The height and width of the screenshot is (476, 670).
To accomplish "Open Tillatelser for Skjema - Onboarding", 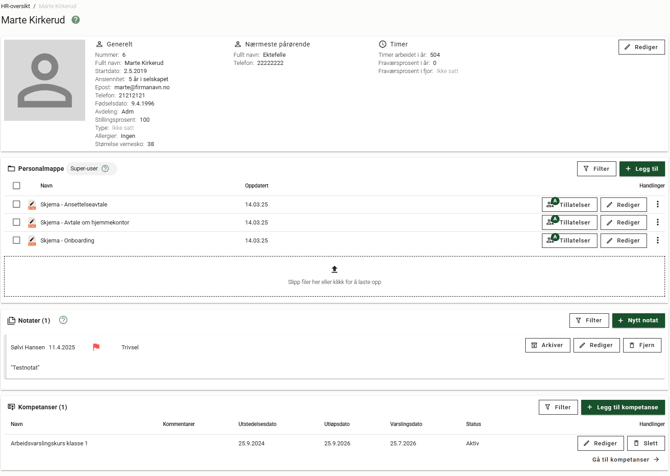I will 569,241.
